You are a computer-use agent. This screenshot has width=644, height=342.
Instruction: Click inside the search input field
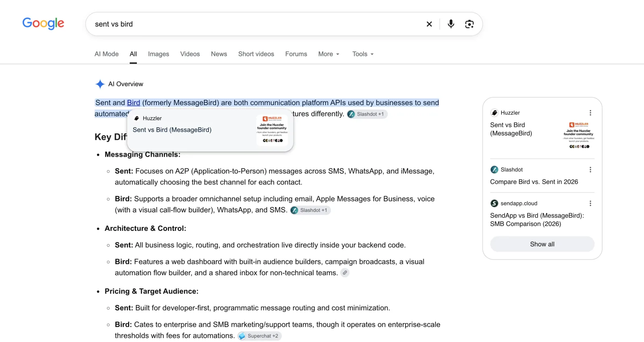[258, 24]
